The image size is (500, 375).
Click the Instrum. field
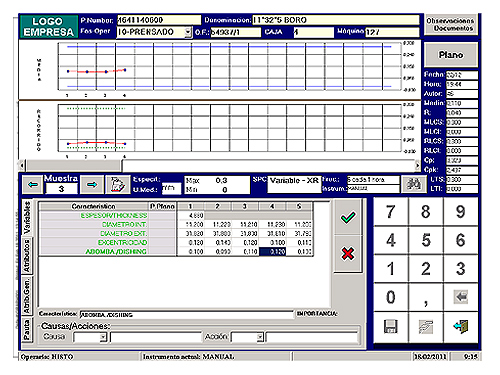[373, 189]
